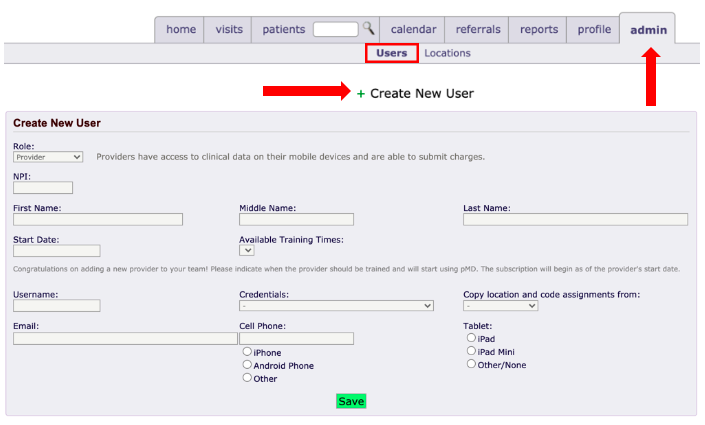
Task: Select the iPhone radio button
Action: 247,352
